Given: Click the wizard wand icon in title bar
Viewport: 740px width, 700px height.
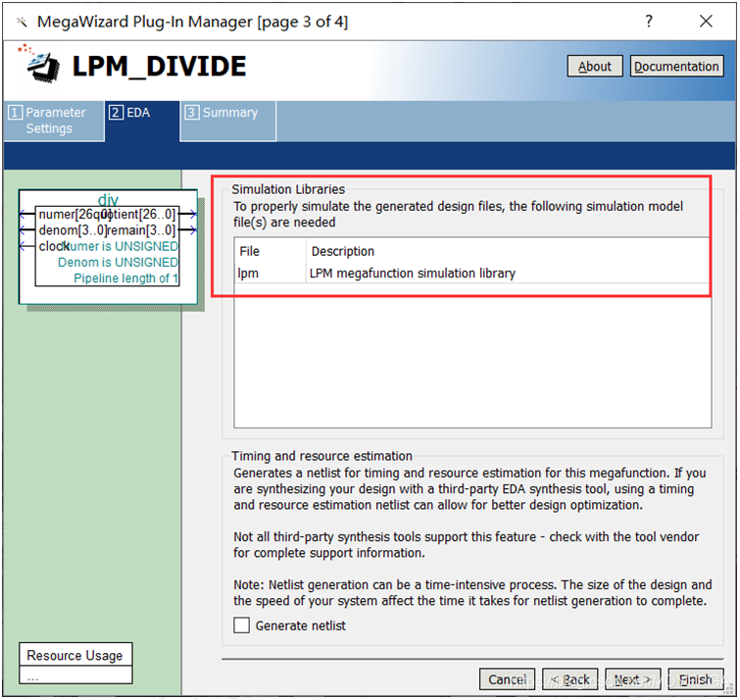Looking at the screenshot, I should click(22, 22).
